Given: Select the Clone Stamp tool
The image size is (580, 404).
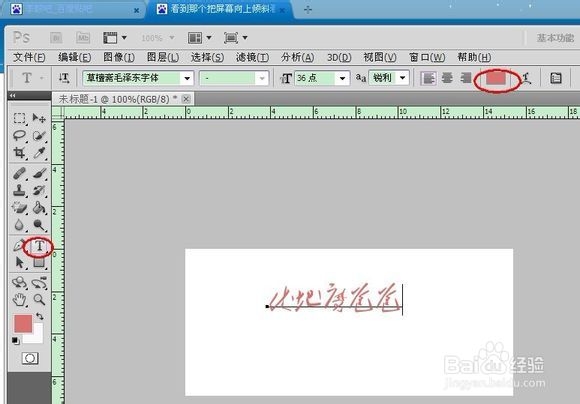Looking at the screenshot, I should coord(19,190).
